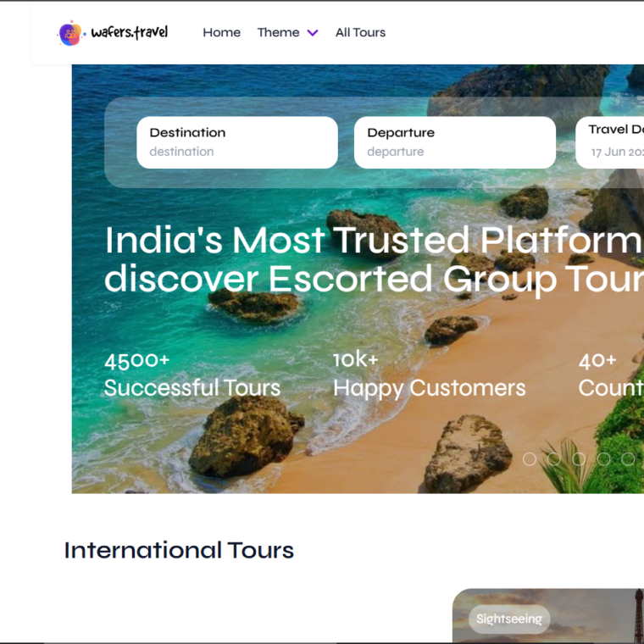
Task: Focus the Destination input field
Action: 237,142
